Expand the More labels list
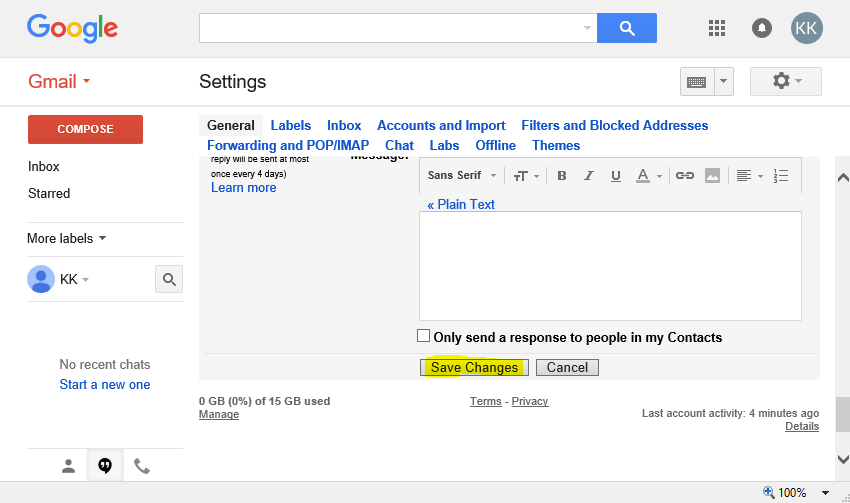The width and height of the screenshot is (850, 503). coord(67,238)
